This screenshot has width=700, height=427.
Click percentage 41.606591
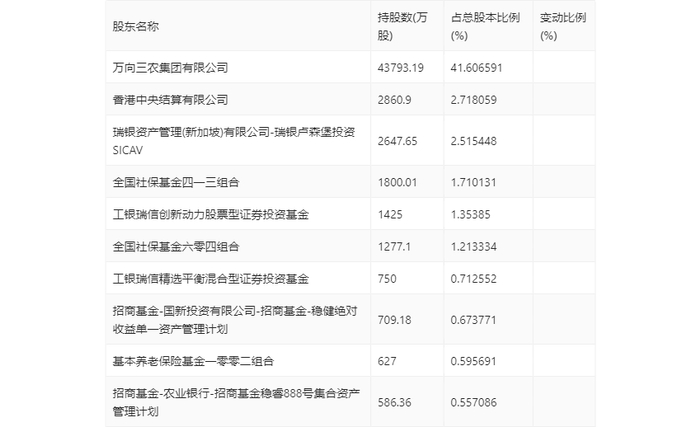click(x=476, y=67)
